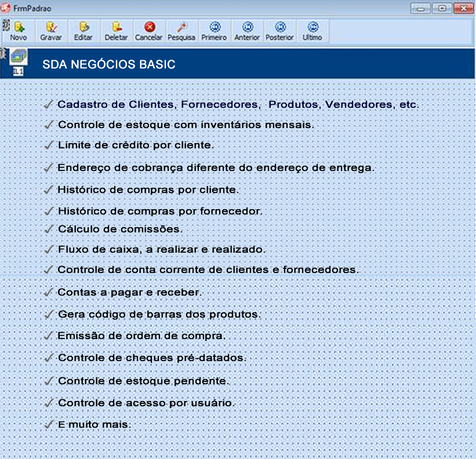Viewport: 476px width, 459px height.
Task: Jump to first record with Primeiro
Action: 214,31
